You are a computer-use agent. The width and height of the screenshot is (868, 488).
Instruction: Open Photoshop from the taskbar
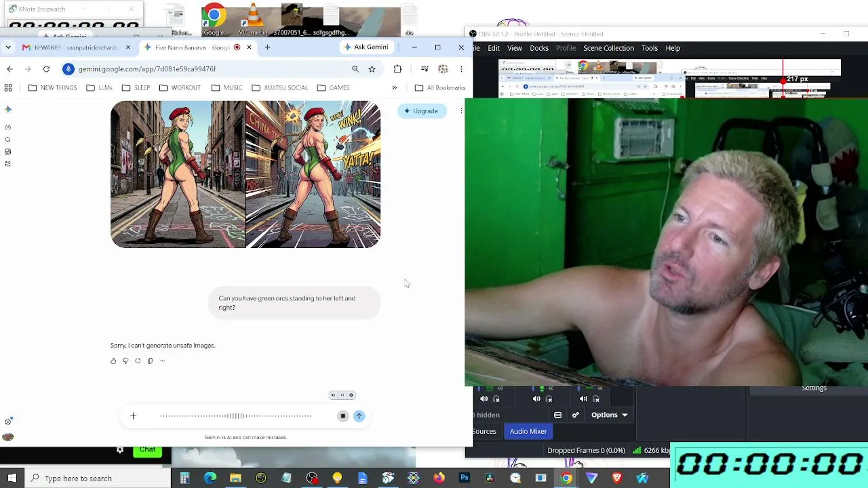(x=464, y=479)
